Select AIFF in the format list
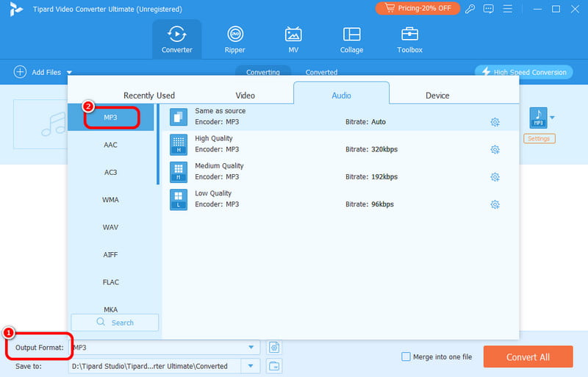The height and width of the screenshot is (377, 588). tap(111, 254)
